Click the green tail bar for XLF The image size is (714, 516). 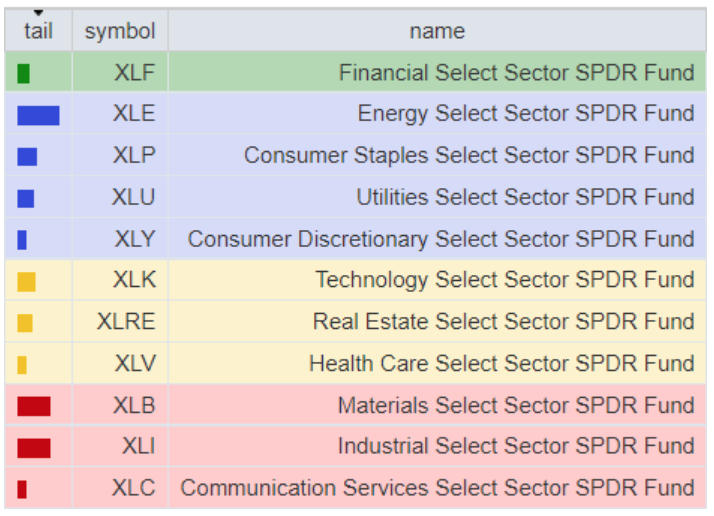pos(24,73)
